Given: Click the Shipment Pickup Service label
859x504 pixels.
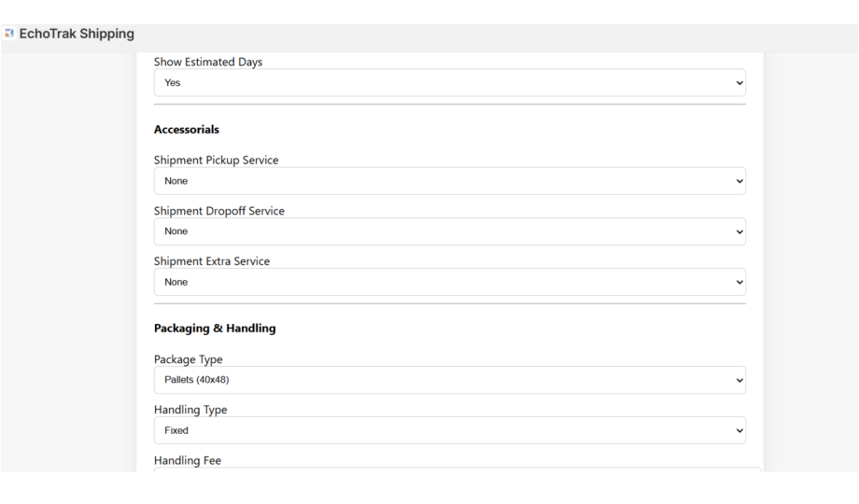Looking at the screenshot, I should 216,161.
